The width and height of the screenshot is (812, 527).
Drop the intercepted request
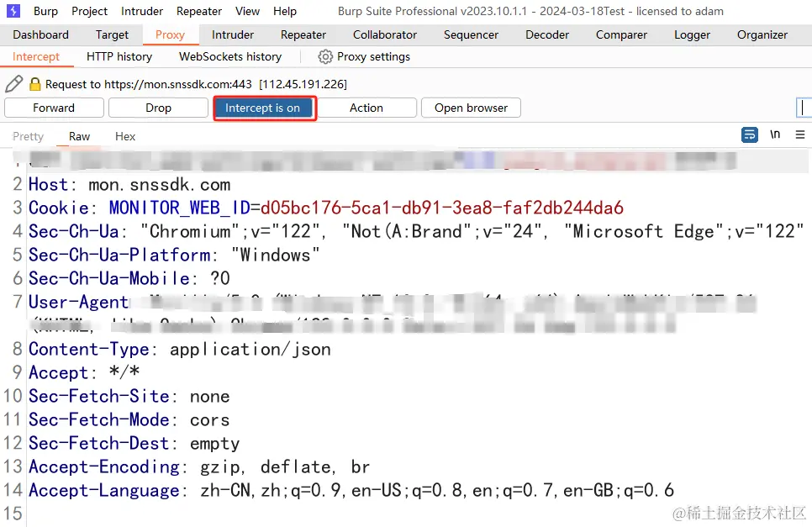pos(158,108)
